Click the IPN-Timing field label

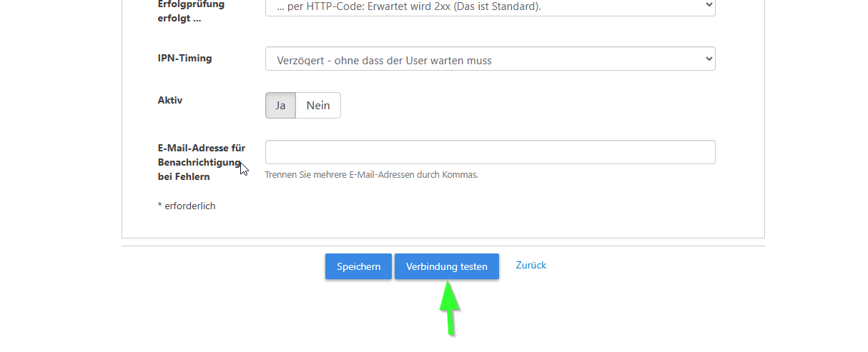click(184, 58)
